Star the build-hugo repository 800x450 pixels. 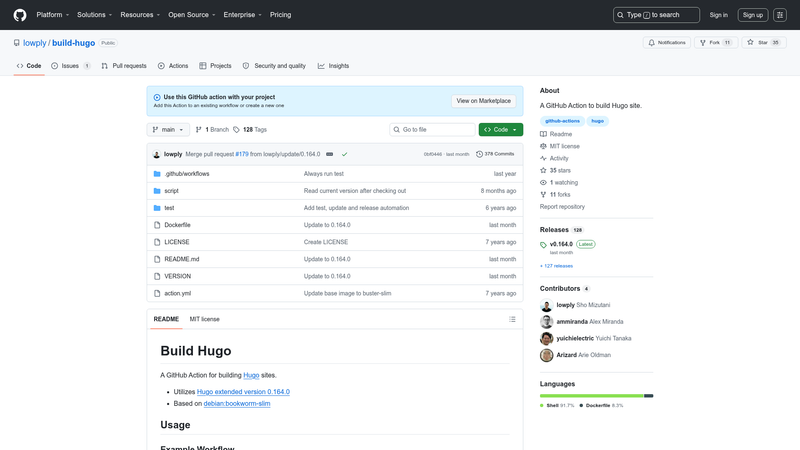(x=764, y=43)
